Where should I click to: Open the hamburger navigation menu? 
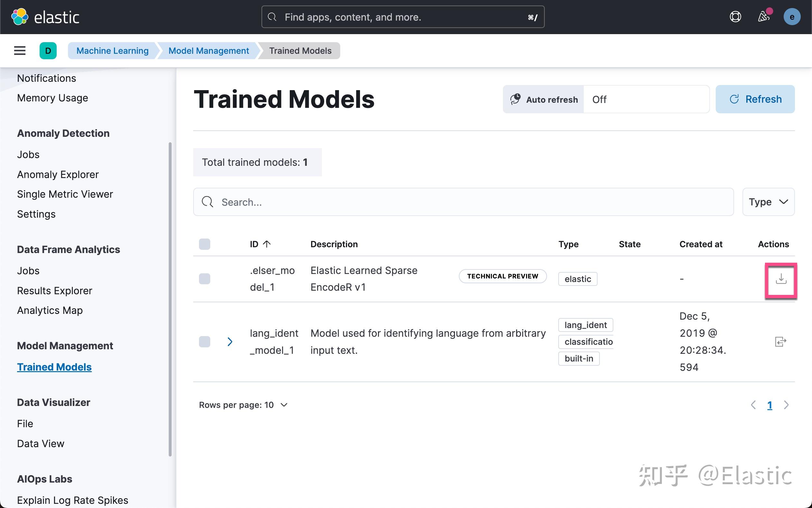20,51
